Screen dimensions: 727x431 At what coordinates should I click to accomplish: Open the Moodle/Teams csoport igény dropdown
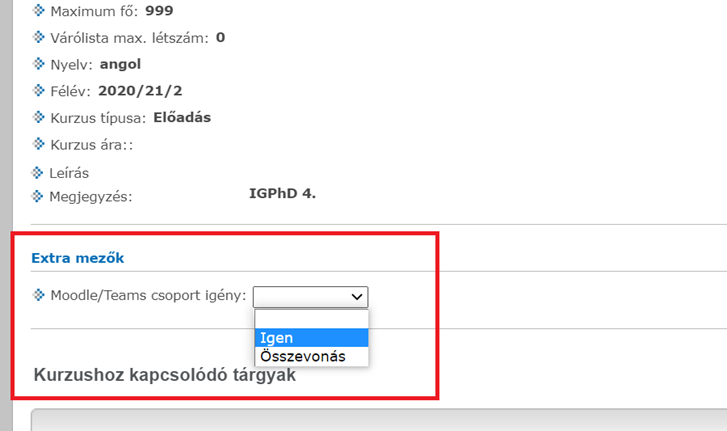coord(310,296)
